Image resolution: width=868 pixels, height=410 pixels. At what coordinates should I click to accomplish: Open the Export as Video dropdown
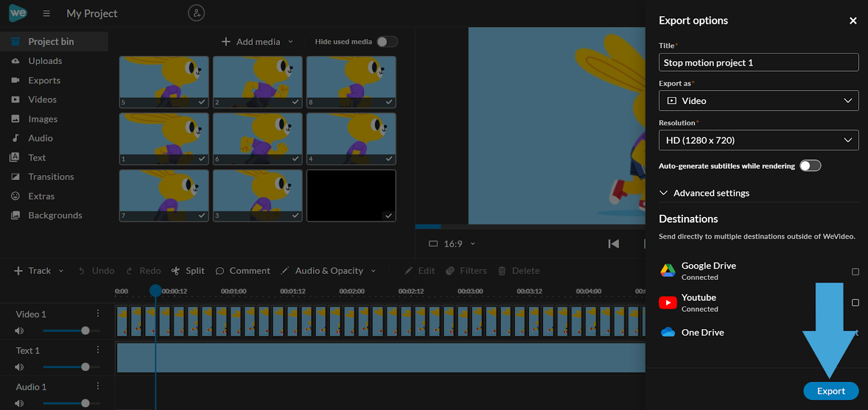758,101
